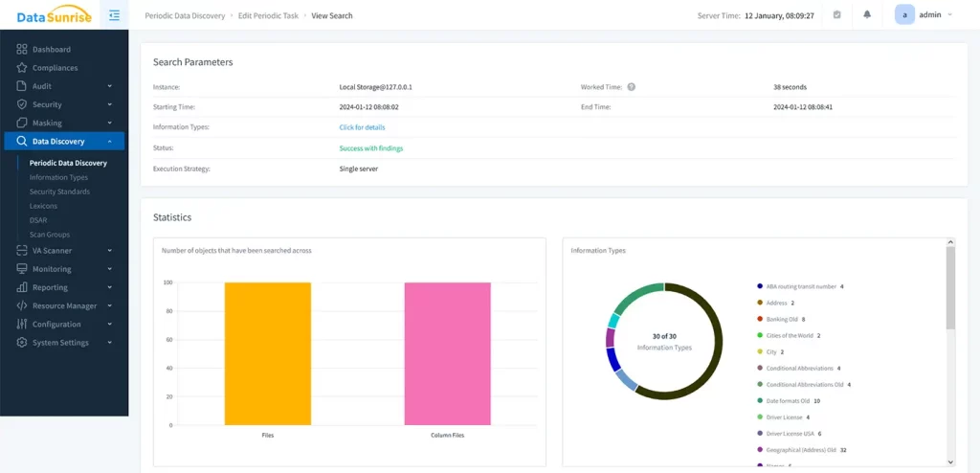Image resolution: width=980 pixels, height=473 pixels.
Task: Open the Information Types submenu item
Action: [x=58, y=177]
